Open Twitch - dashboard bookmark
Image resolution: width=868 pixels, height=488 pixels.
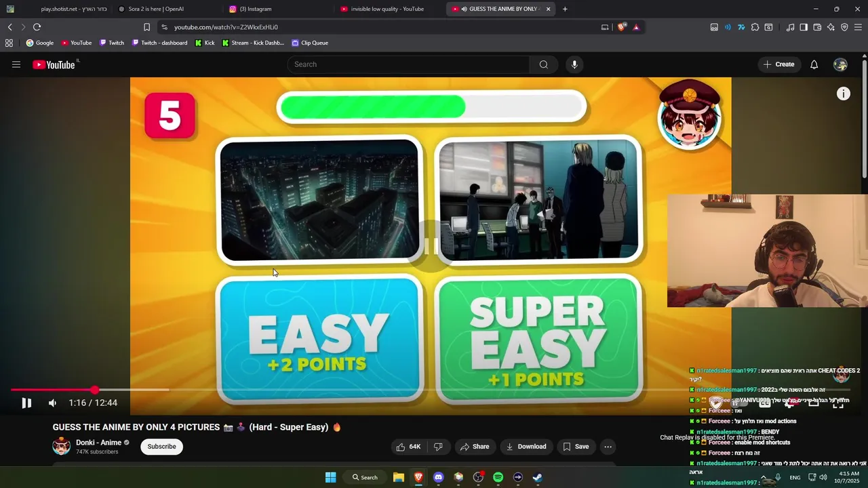pyautogui.click(x=160, y=43)
